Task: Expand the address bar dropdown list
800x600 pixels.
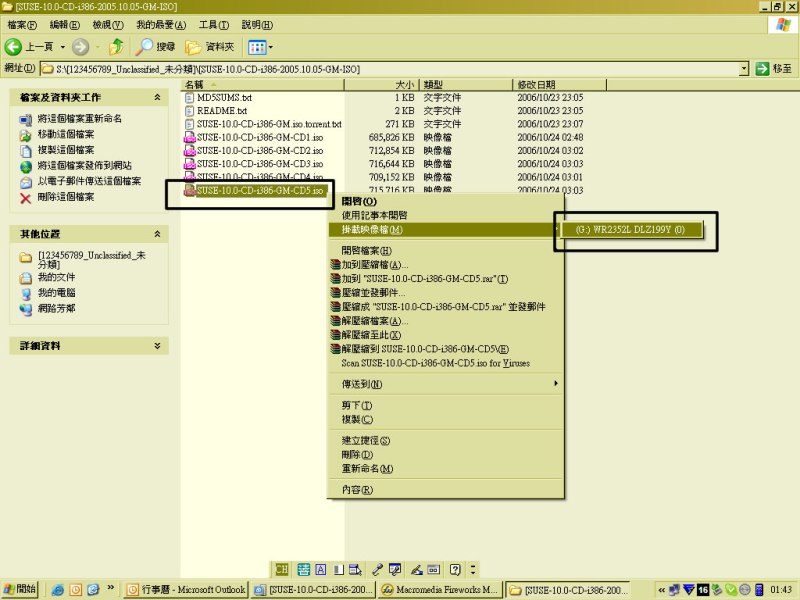Action: [744, 69]
